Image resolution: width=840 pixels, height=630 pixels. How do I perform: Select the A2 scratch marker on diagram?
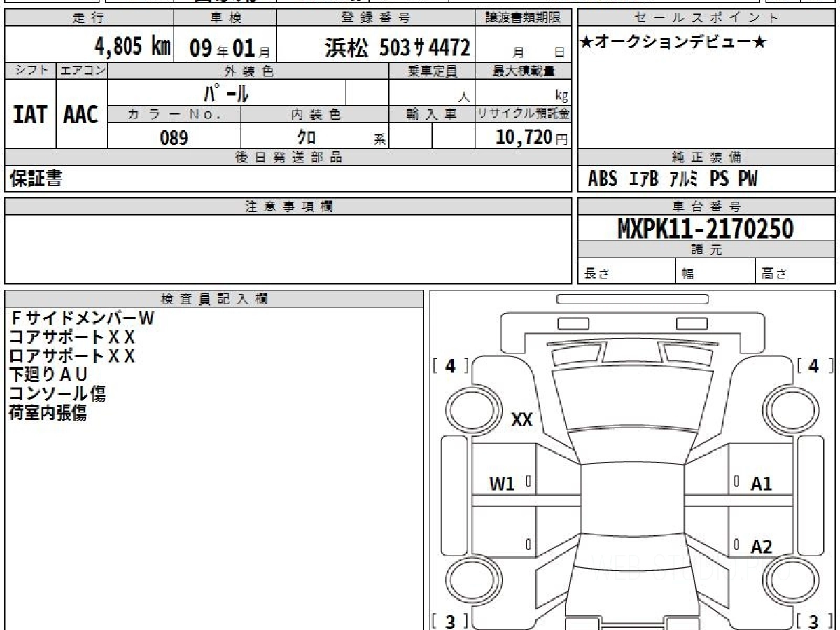pyautogui.click(x=761, y=547)
